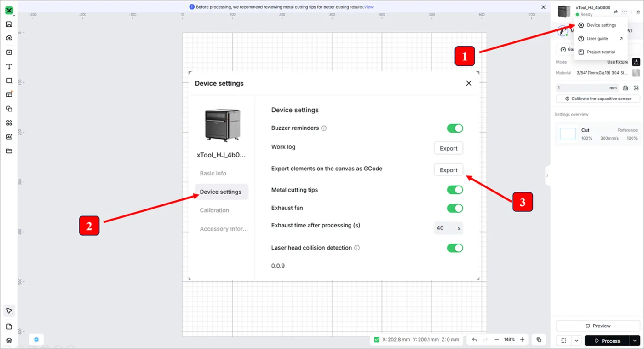
Task: Toggle Laser head collision detection switch
Action: point(455,248)
